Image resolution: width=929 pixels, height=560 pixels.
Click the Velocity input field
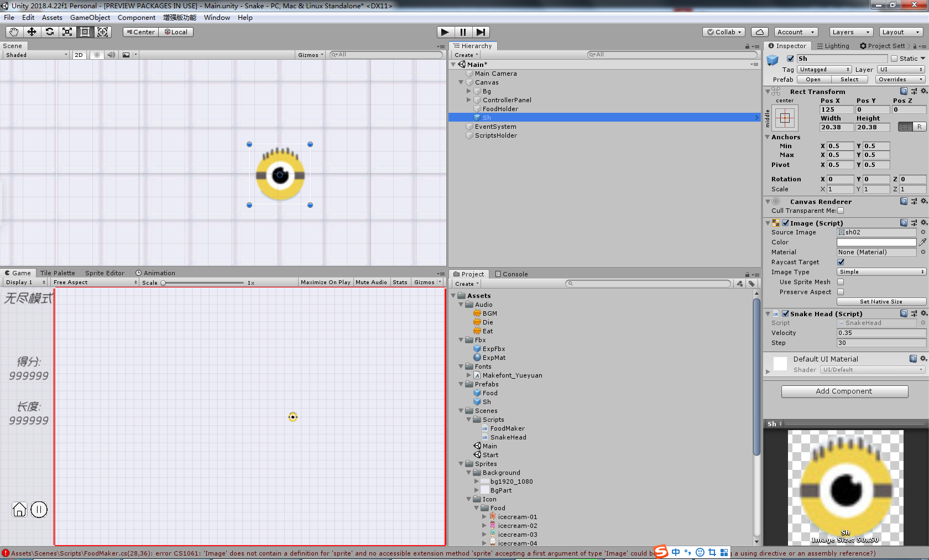881,333
